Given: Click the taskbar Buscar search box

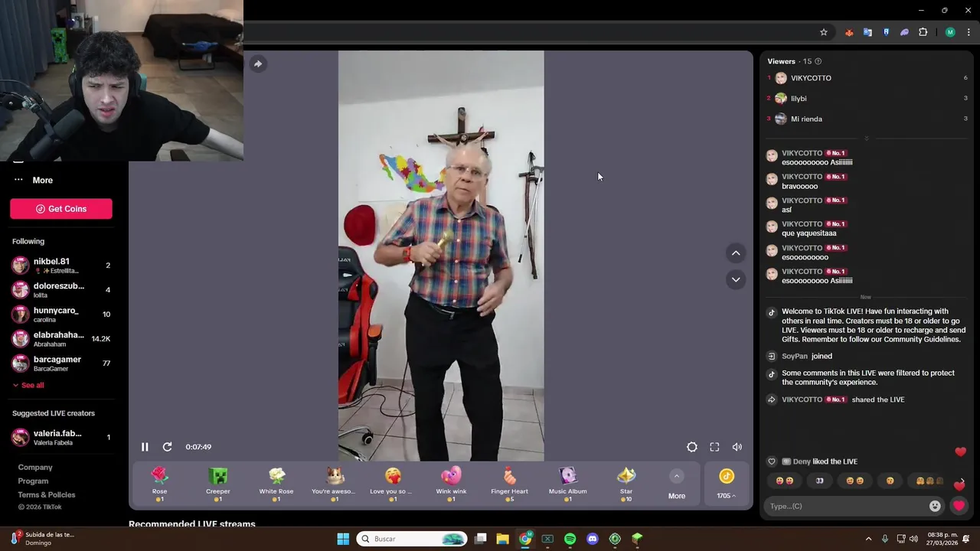Looking at the screenshot, I should click(412, 539).
